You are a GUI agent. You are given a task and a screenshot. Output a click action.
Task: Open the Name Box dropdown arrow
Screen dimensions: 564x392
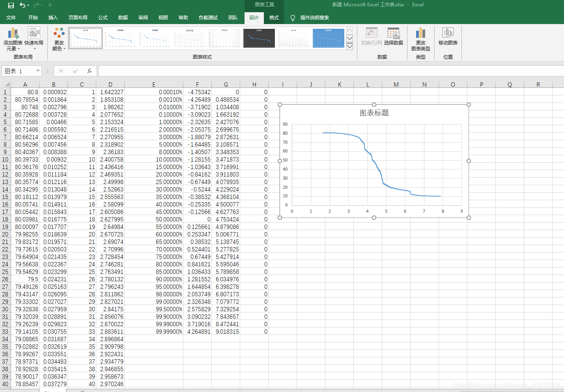[38, 71]
